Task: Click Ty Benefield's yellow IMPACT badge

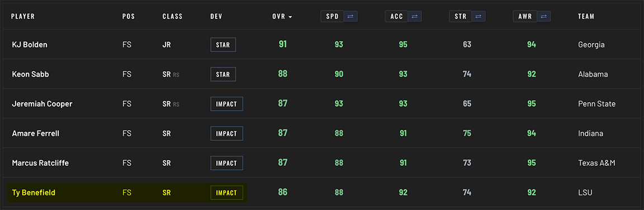Action: pos(227,193)
